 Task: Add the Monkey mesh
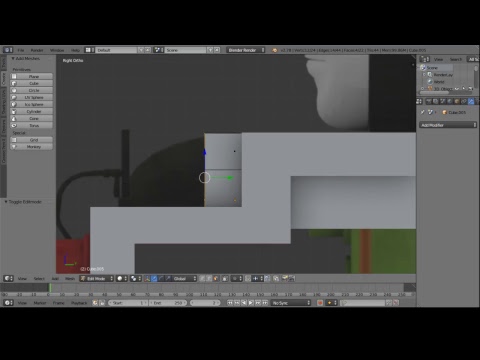coord(31,147)
